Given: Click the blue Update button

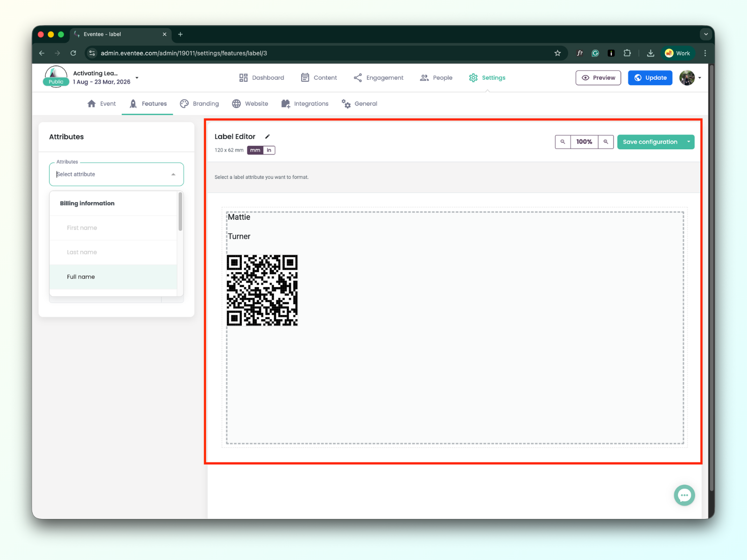Looking at the screenshot, I should tap(650, 78).
